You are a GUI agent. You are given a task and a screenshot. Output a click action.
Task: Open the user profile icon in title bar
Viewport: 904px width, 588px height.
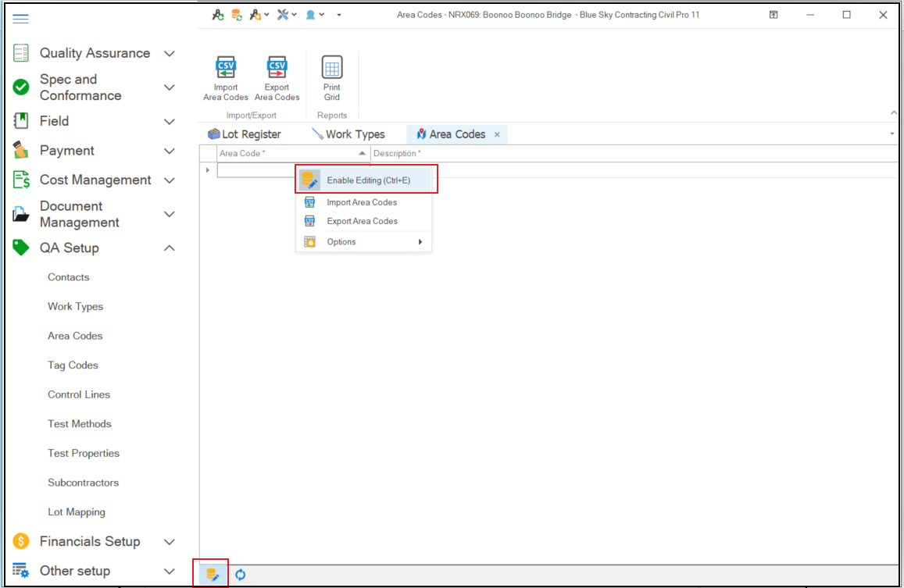tap(310, 14)
